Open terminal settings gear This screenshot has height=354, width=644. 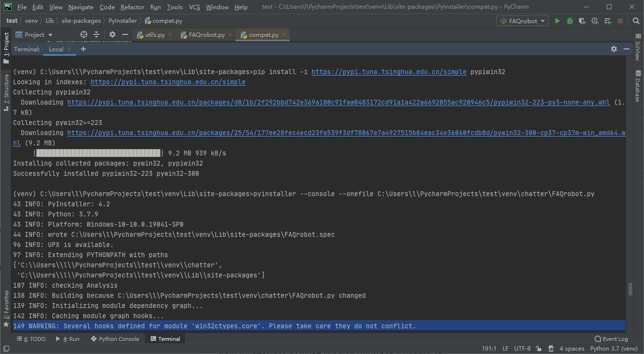click(614, 49)
